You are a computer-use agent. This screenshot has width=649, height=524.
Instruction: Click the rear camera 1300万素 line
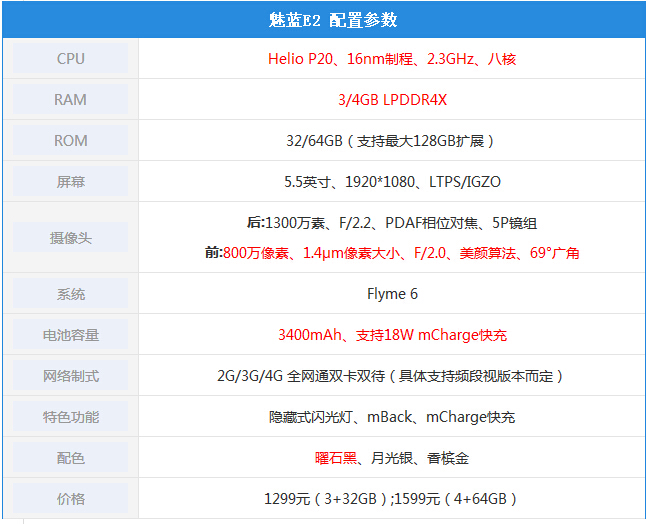tap(392, 223)
